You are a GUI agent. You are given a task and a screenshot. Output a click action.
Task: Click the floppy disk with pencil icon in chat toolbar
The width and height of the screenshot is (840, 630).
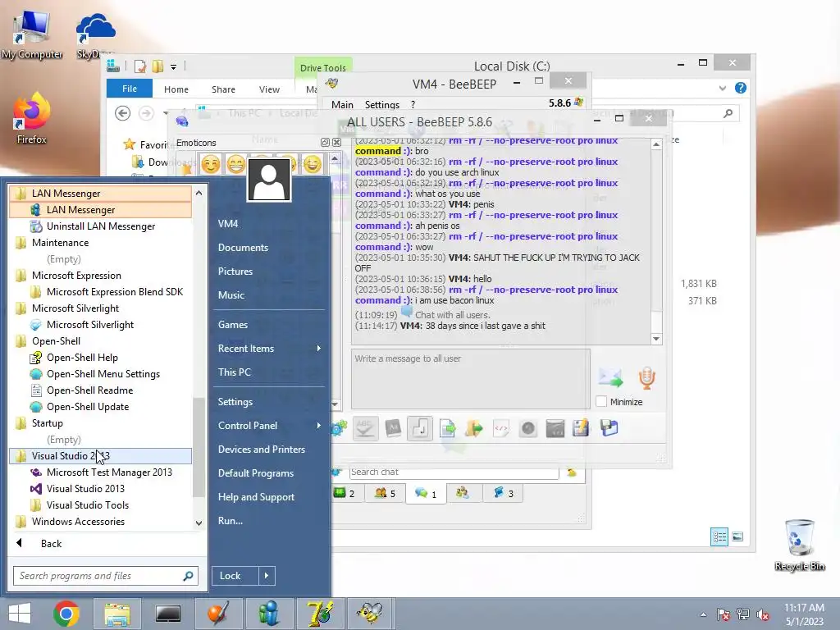[x=582, y=428]
